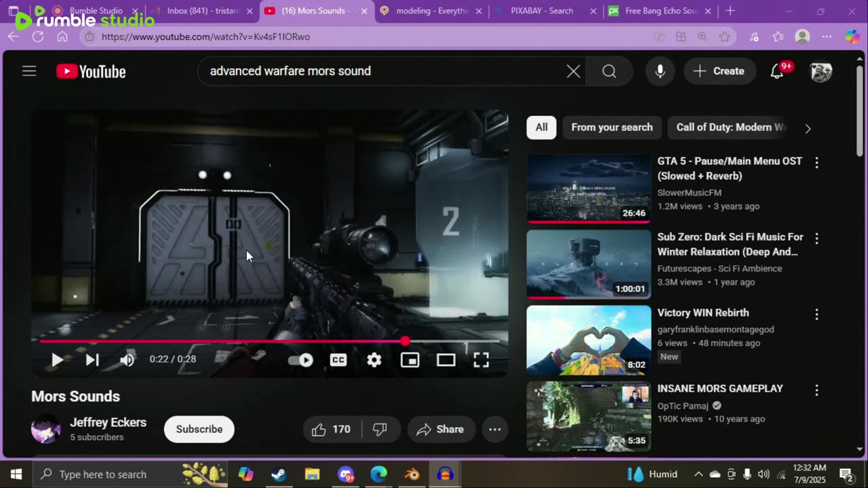Open the Edge Copilot sidebar icon
This screenshot has height=488, width=868.
[x=852, y=37]
